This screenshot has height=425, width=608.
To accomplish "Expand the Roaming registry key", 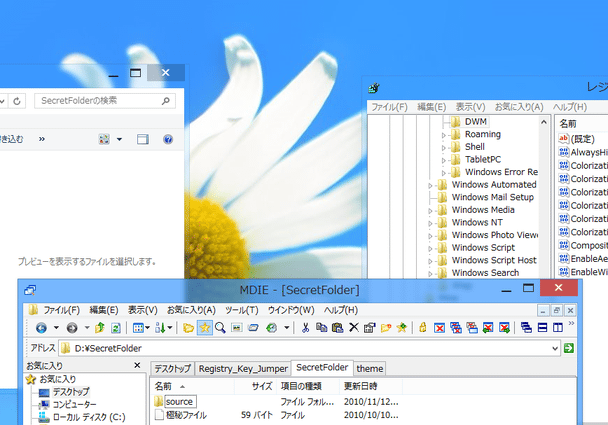I will [x=444, y=135].
